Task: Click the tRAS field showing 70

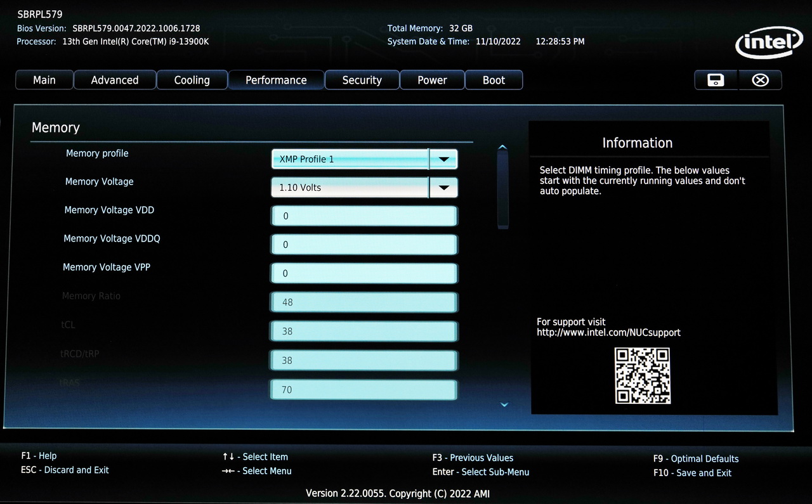Action: point(363,390)
